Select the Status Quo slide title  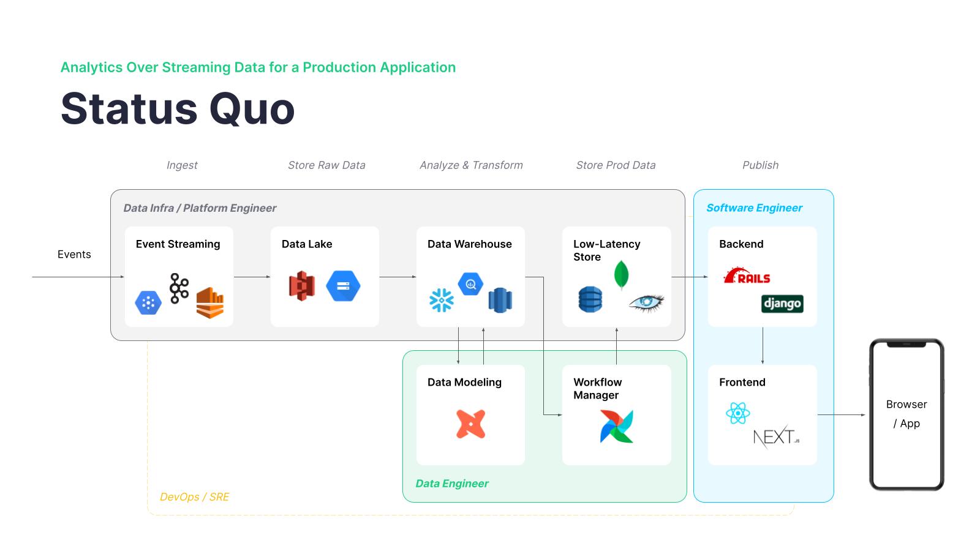point(178,108)
